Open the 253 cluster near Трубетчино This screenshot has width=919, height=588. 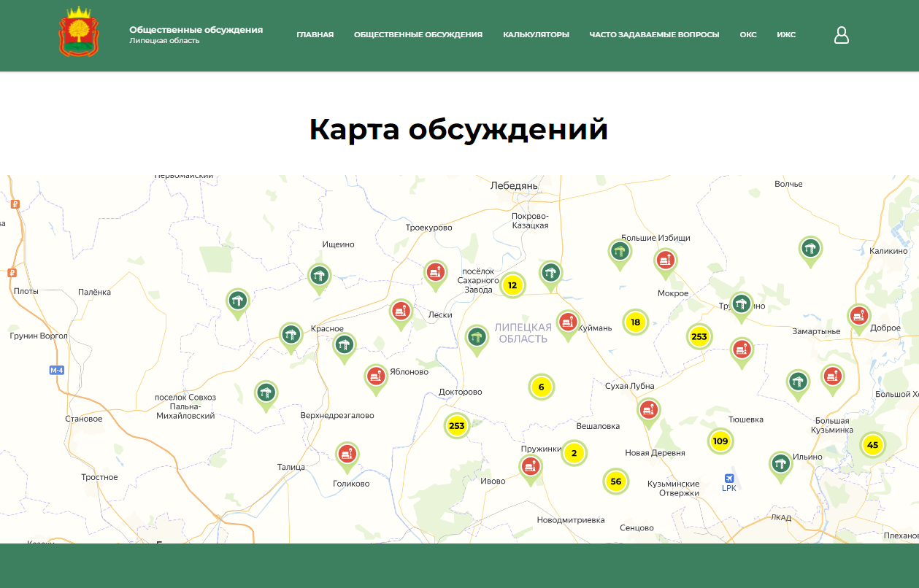pos(699,336)
